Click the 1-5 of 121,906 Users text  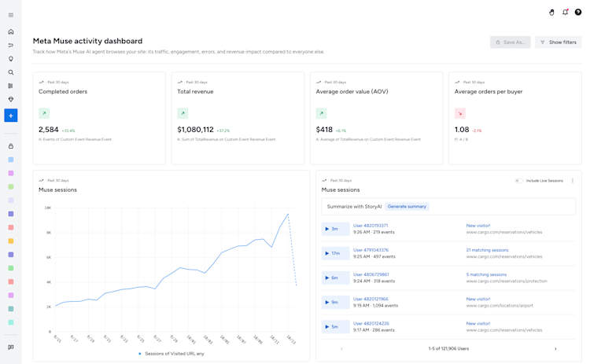point(448,348)
